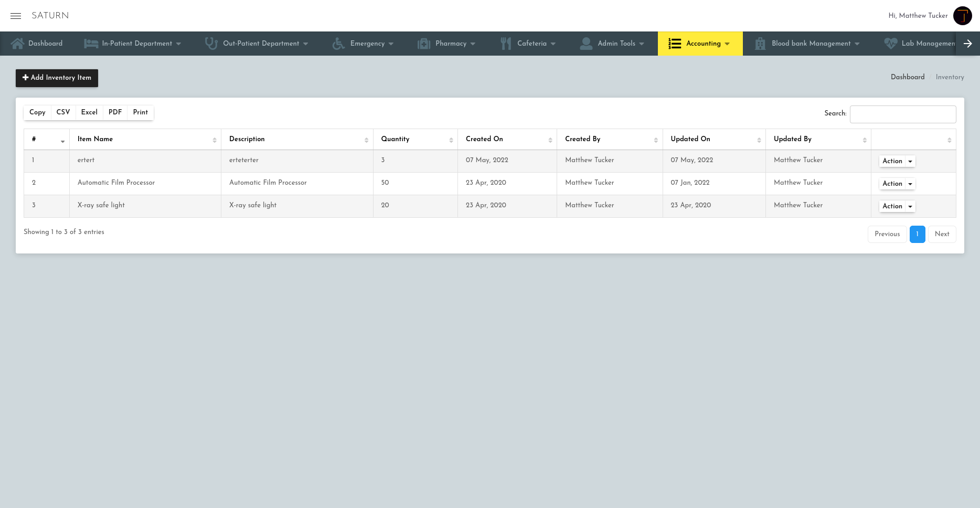This screenshot has width=980, height=508.
Task: Export the inventory table as PDF
Action: (x=115, y=112)
